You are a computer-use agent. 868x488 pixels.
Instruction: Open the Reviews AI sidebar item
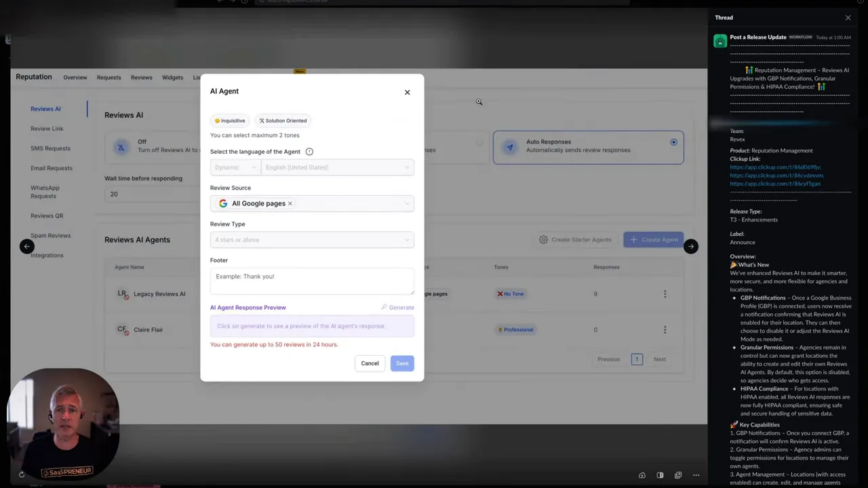(x=45, y=108)
